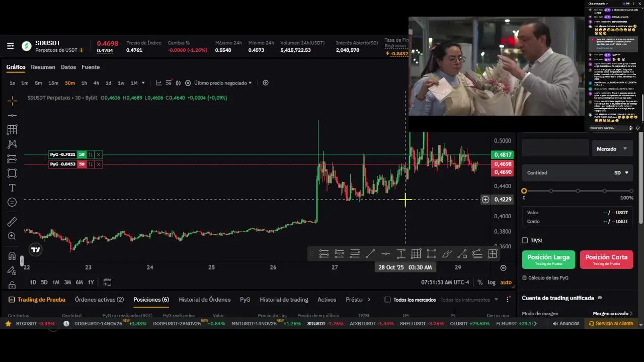644x362 pixels.
Task: Click the TradingView logo on chart
Action: (x=35, y=249)
